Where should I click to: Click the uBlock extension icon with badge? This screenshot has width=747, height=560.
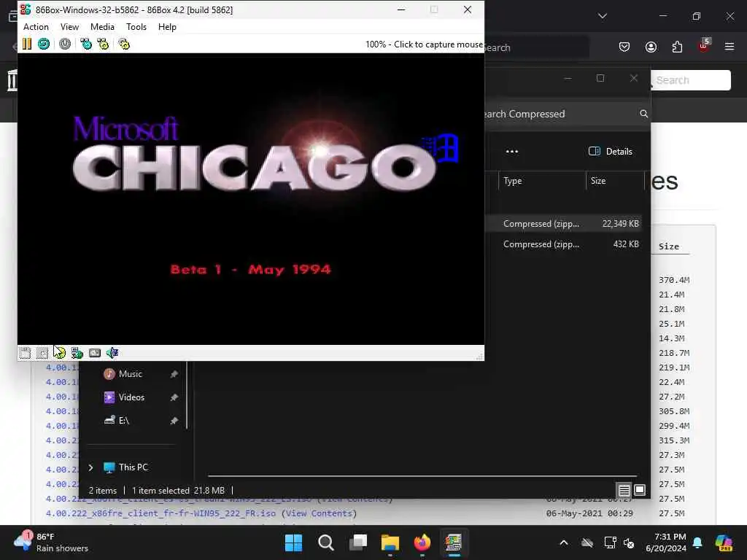(x=704, y=46)
